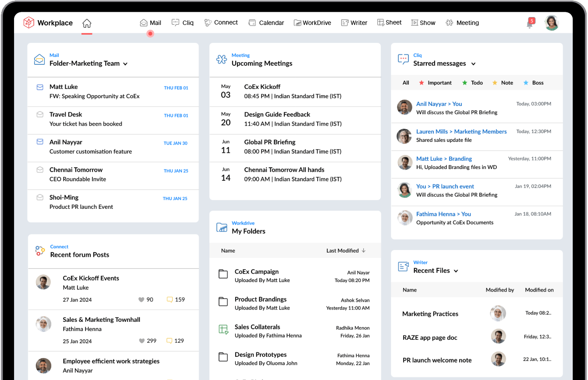The height and width of the screenshot is (380, 588).
Task: Click Modified on header in Recent Files
Action: tap(539, 290)
